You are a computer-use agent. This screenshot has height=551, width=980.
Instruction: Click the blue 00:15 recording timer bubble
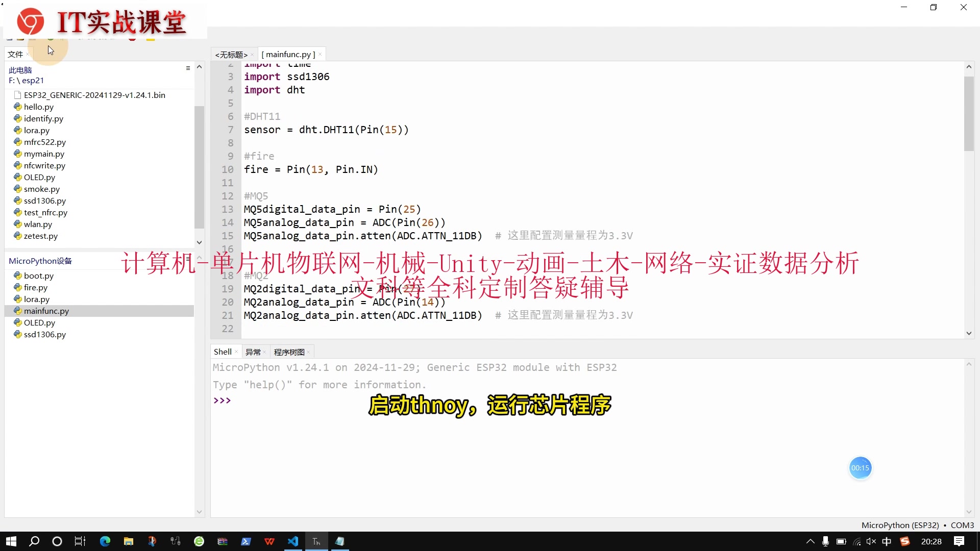860,468
